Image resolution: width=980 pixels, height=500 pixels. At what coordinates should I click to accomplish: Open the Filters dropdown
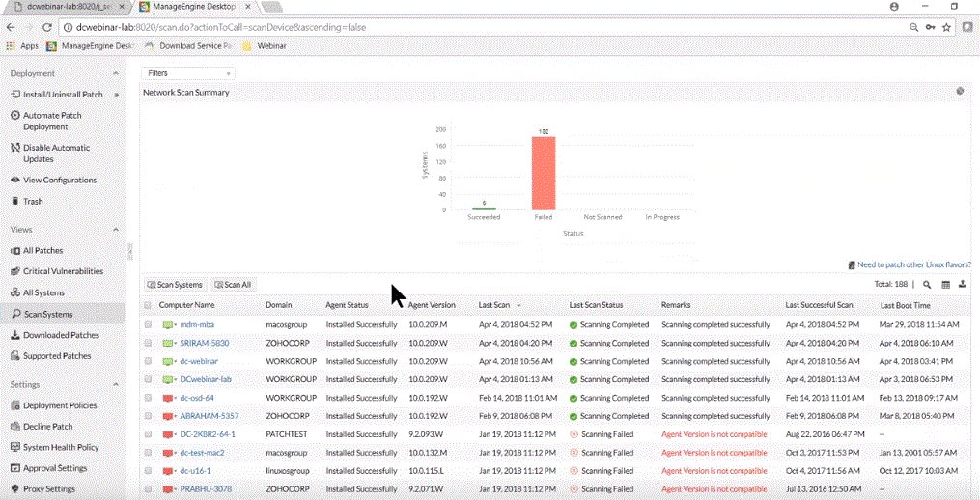click(x=188, y=73)
